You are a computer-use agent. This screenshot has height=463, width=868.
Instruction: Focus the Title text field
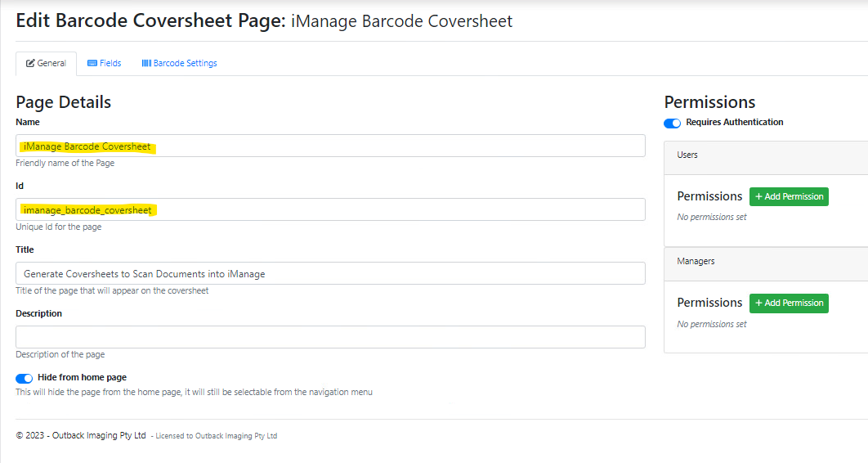[330, 274]
